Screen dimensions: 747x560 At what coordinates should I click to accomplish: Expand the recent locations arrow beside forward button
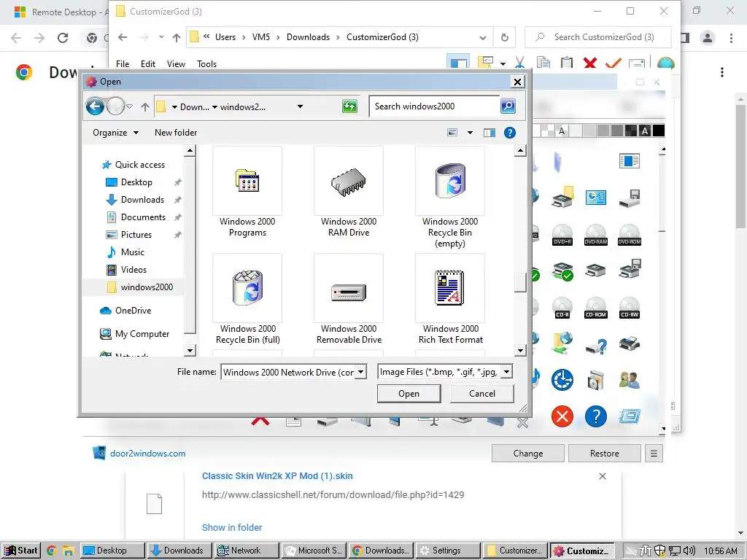click(x=130, y=106)
